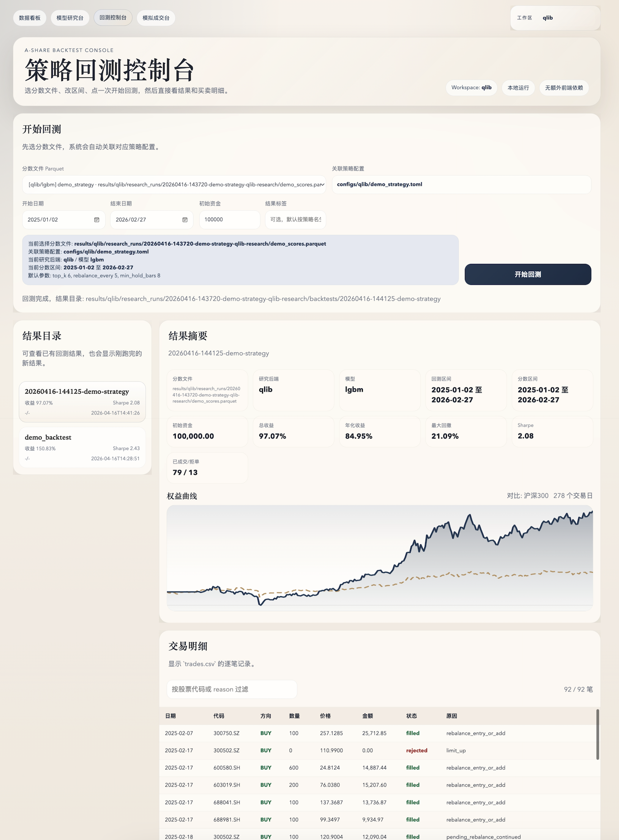The width and height of the screenshot is (619, 840).
Task: Click the 日期 column header
Action: pyautogui.click(x=170, y=716)
